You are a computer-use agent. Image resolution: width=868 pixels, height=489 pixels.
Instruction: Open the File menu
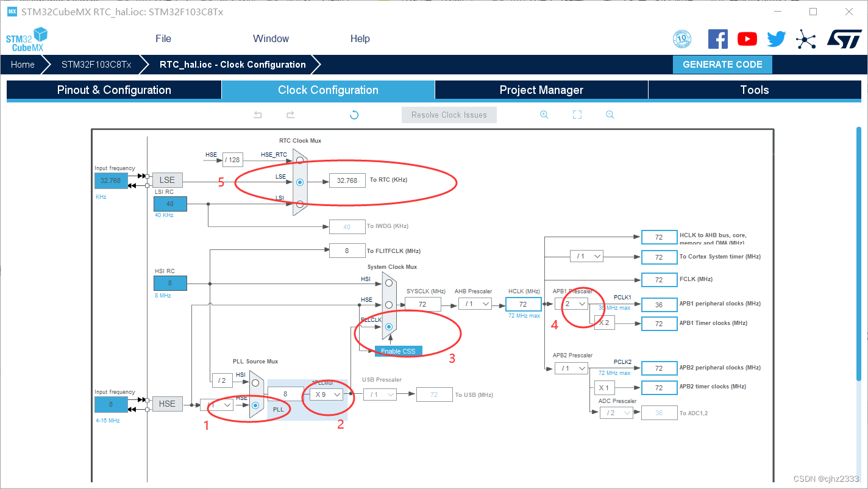tap(163, 38)
